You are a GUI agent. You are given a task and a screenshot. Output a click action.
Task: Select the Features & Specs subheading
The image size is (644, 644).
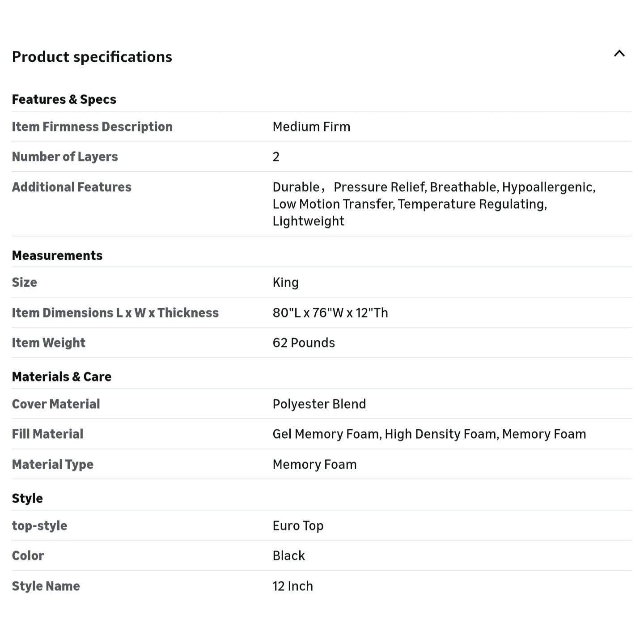coord(64,99)
